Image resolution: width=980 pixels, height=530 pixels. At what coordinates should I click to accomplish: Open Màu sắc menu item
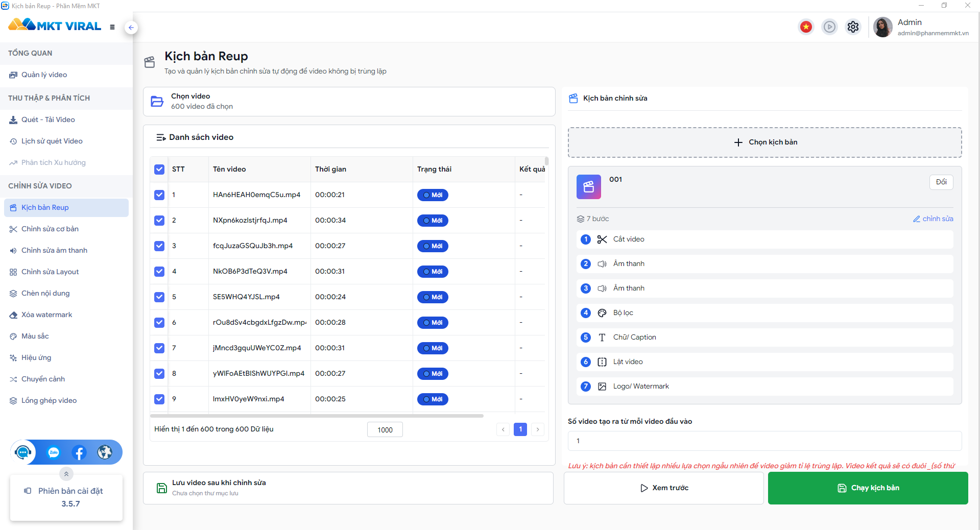coord(66,336)
